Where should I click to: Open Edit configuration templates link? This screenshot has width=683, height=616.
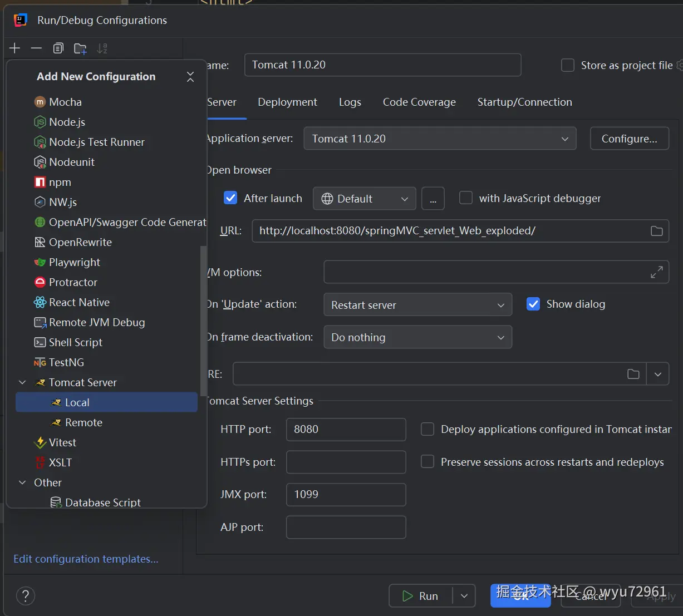(x=86, y=559)
